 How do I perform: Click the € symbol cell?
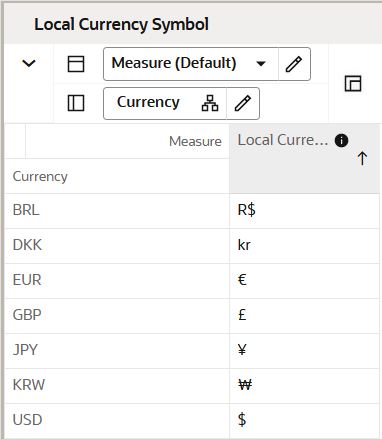[304, 280]
